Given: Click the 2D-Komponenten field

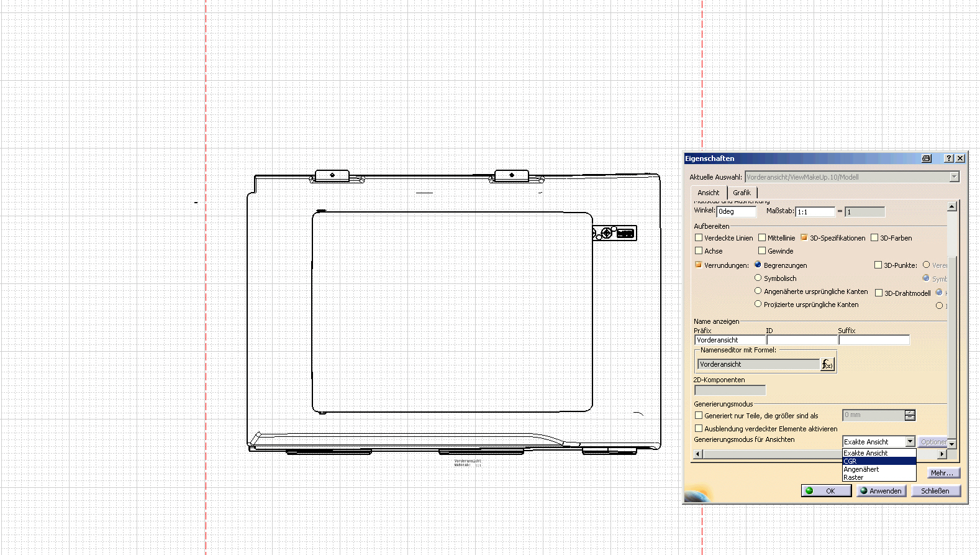Looking at the screenshot, I should [x=730, y=390].
